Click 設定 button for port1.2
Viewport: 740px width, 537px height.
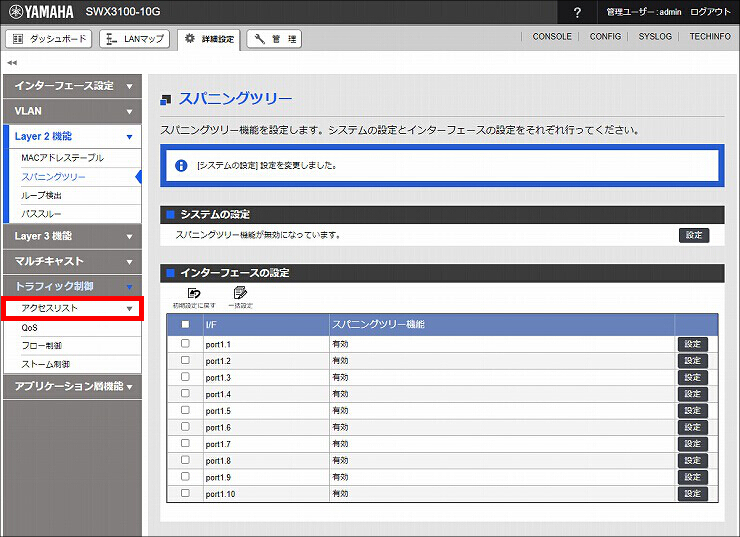(693, 361)
